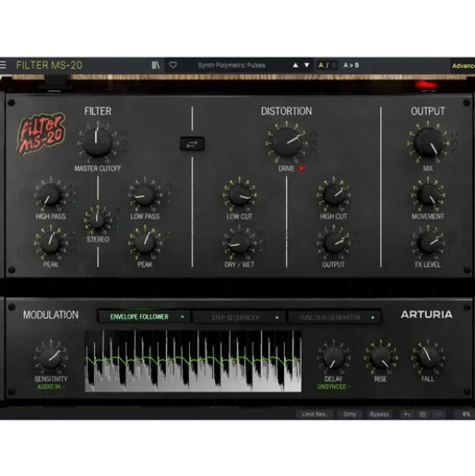Image resolution: width=475 pixels, height=476 pixels.
Task: Toggle the Limit Res. option
Action: (x=314, y=414)
